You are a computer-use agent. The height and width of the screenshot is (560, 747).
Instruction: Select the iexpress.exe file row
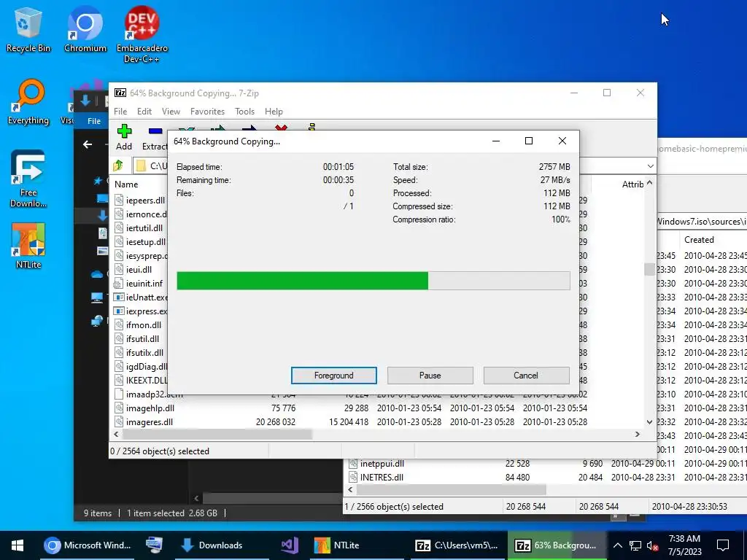pos(141,311)
